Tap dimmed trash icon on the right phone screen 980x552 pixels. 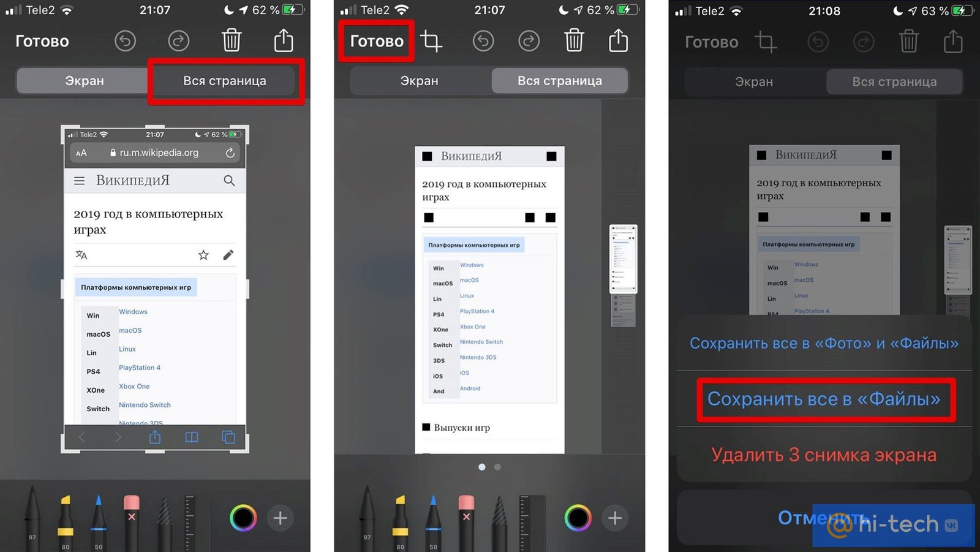coord(908,41)
